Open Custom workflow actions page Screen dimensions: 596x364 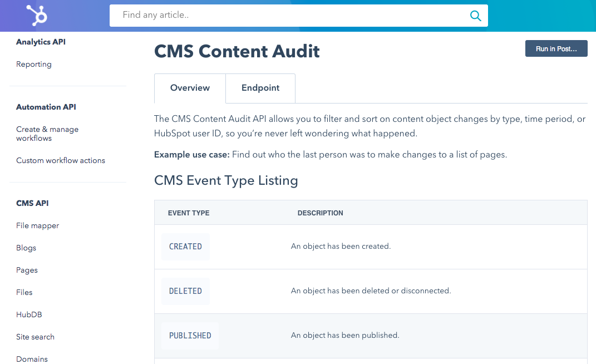pyautogui.click(x=61, y=160)
